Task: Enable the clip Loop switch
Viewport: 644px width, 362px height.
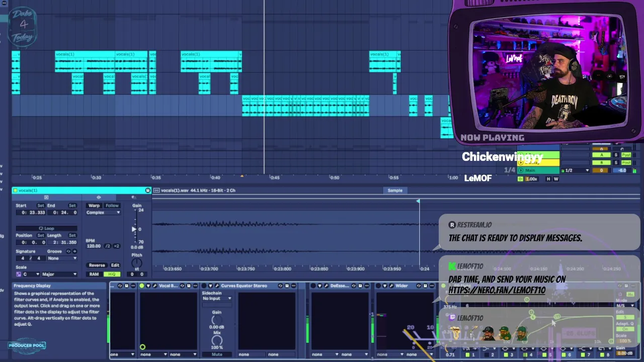Action: (x=46, y=229)
